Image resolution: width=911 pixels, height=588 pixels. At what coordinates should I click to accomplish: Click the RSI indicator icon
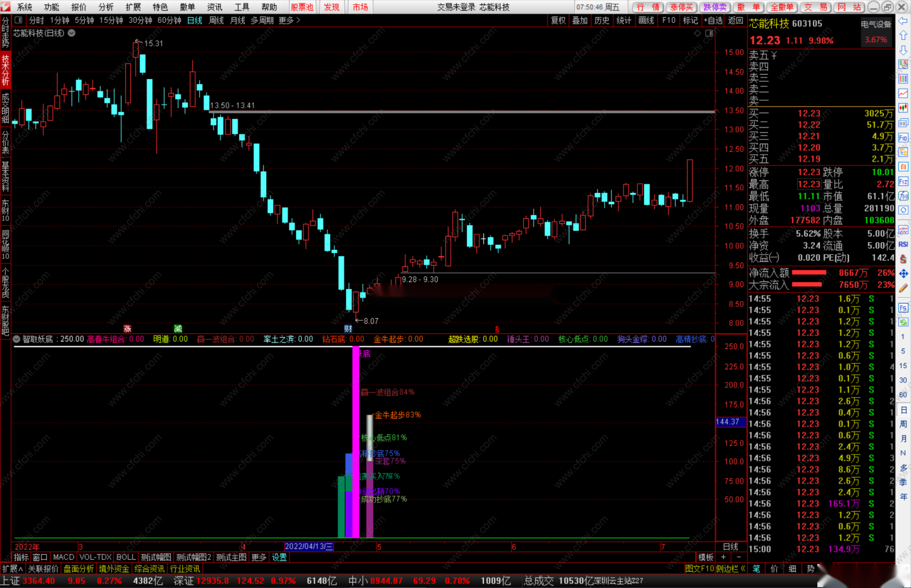point(903,244)
